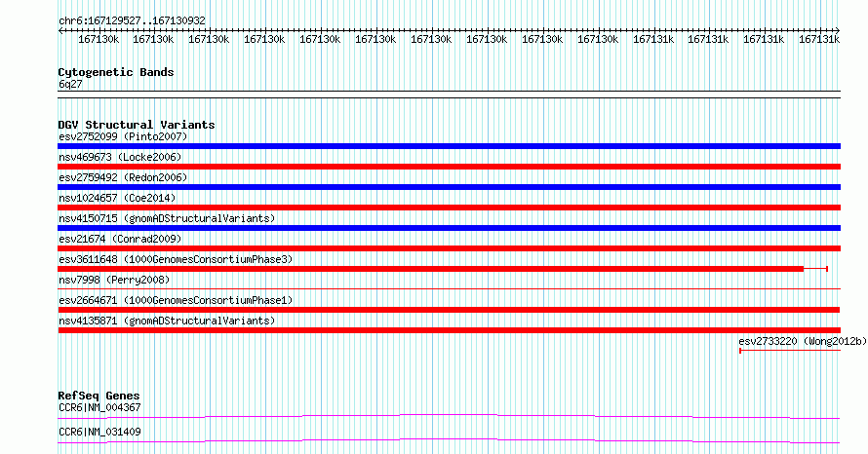This screenshot has width=868, height=454.
Task: Click the nsv469673 (Locke2006) label
Action: pos(120,157)
